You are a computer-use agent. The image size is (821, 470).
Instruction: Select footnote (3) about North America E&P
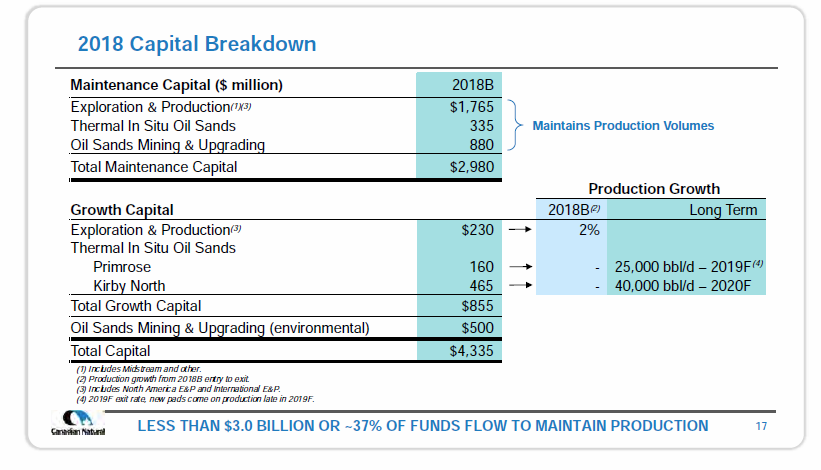pos(179,389)
